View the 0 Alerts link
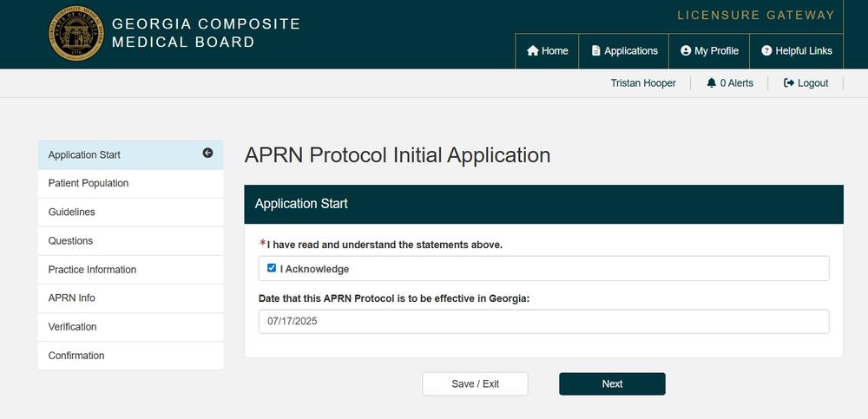Screen dimensions: 868x419 730,83
